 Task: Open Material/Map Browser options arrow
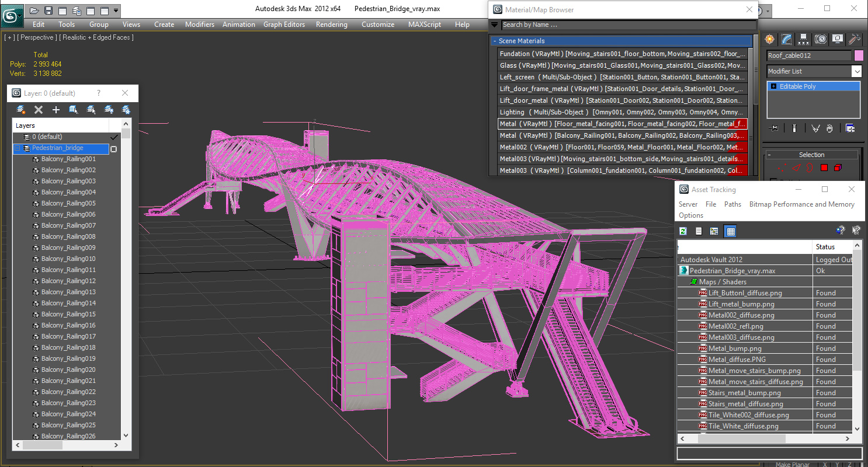(x=495, y=25)
